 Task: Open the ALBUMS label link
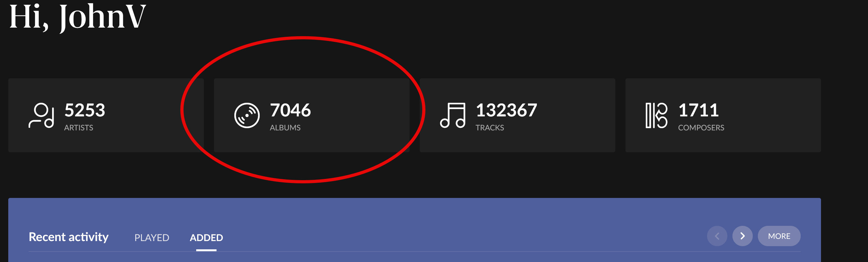pyautogui.click(x=285, y=128)
